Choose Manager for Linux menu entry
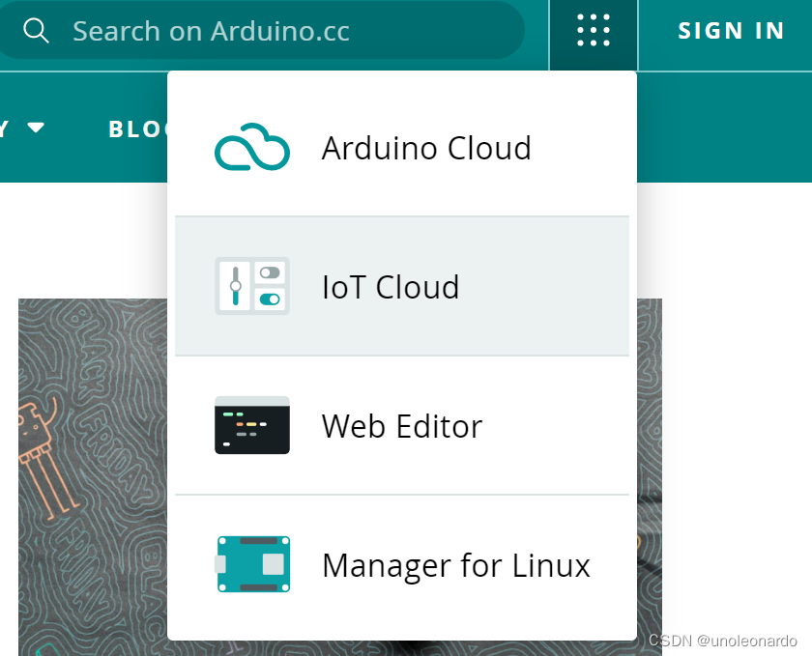 [x=402, y=564]
